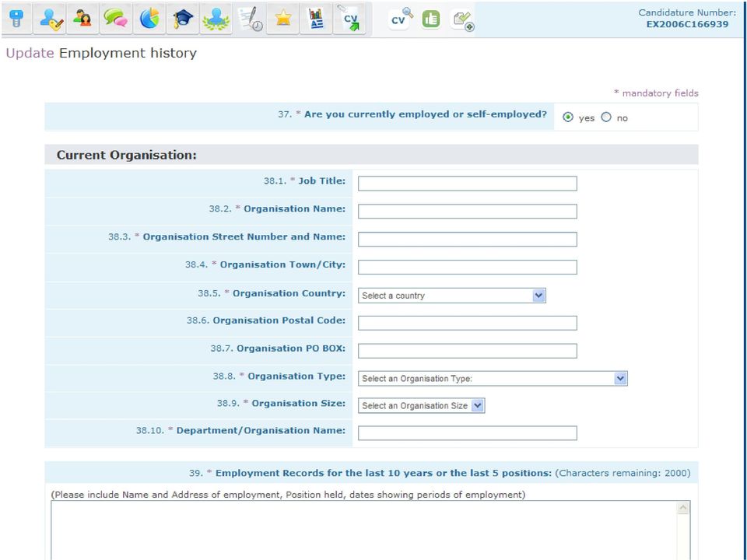This screenshot has width=747, height=560.
Task: Focus Organisation Street Number and Name field
Action: 468,239
